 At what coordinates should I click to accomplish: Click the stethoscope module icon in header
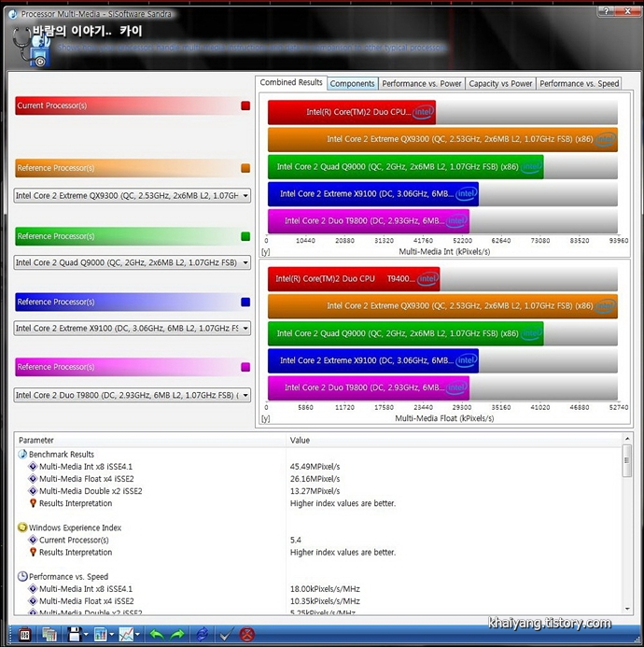(31, 47)
